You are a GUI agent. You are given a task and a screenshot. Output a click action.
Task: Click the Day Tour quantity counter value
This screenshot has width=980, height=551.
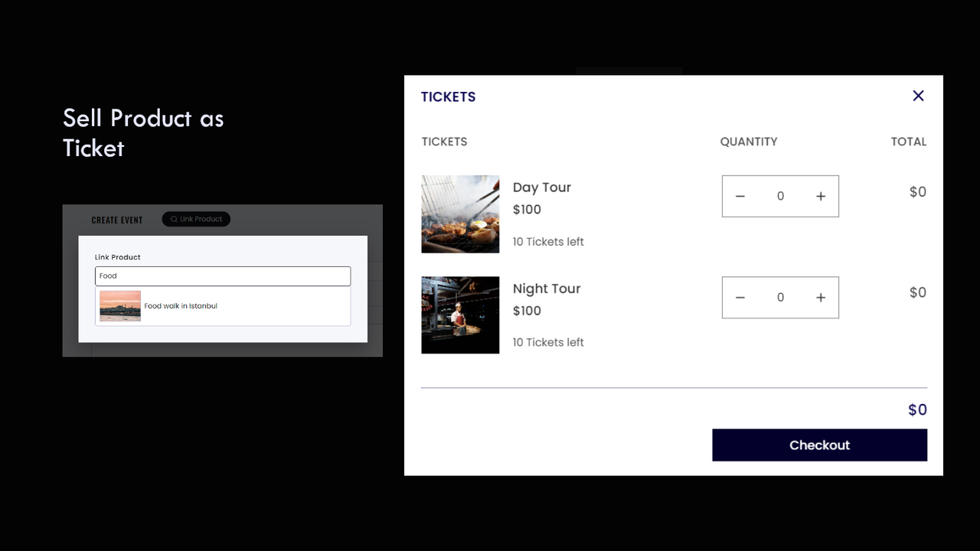tap(780, 196)
